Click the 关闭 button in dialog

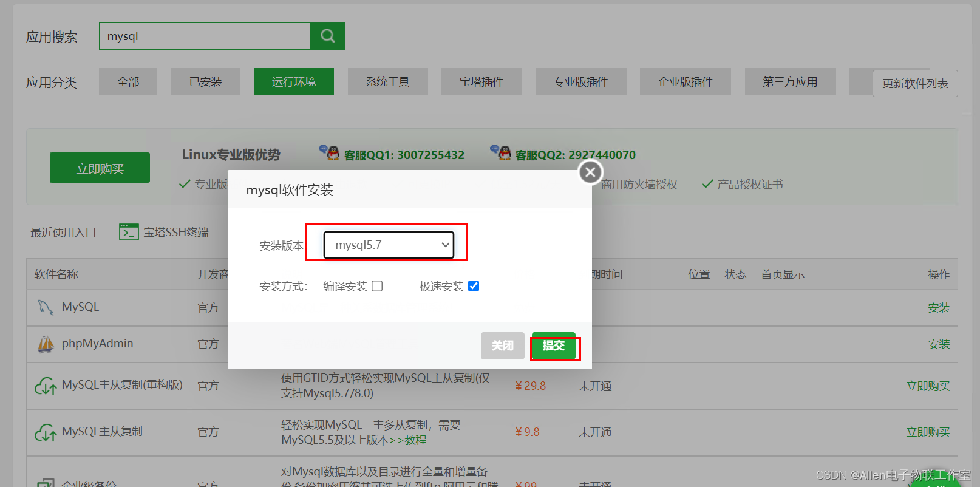tap(503, 346)
